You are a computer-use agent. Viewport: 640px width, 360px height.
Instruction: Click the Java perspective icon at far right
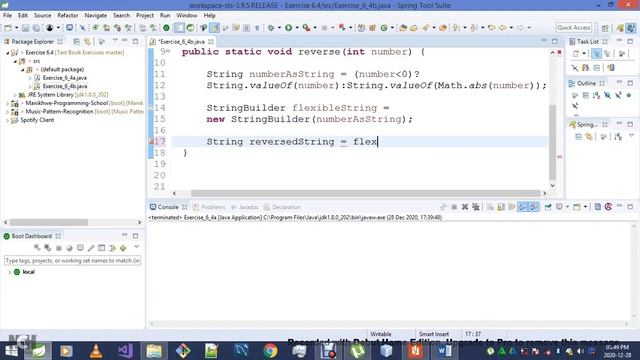point(631,28)
